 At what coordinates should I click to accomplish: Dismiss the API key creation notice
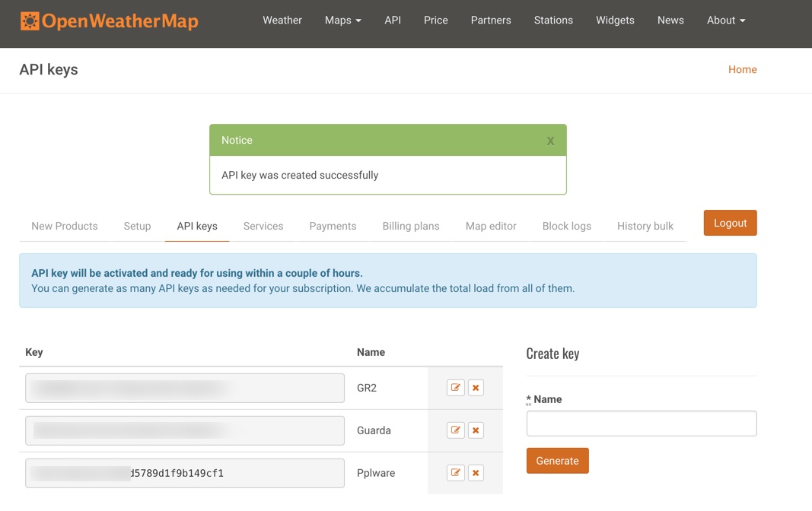[550, 140]
